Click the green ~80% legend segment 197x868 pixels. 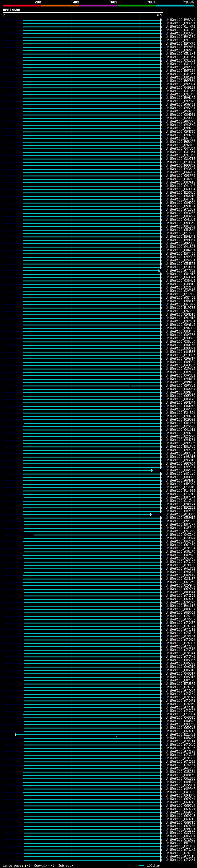pyautogui.click(x=137, y=6)
